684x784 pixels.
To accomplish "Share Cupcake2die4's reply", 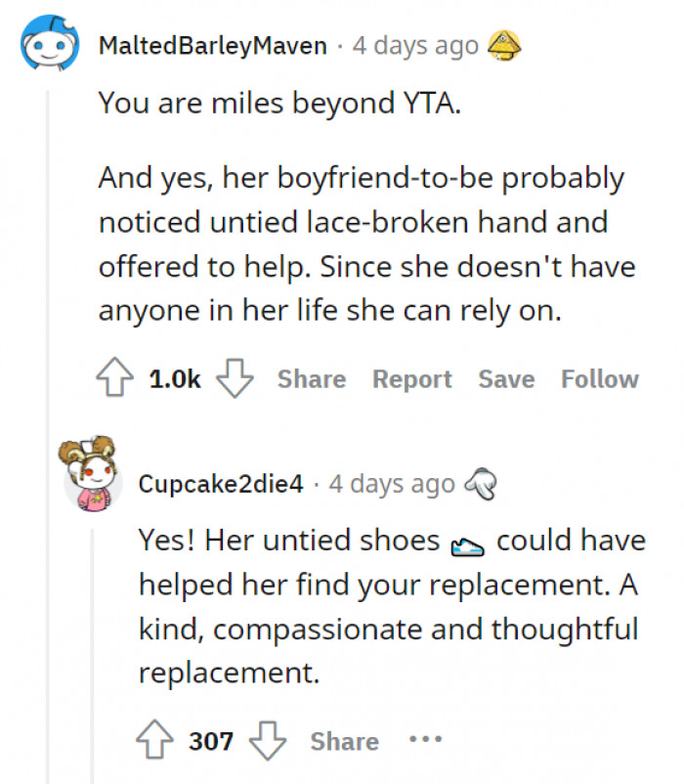I will point(344,741).
